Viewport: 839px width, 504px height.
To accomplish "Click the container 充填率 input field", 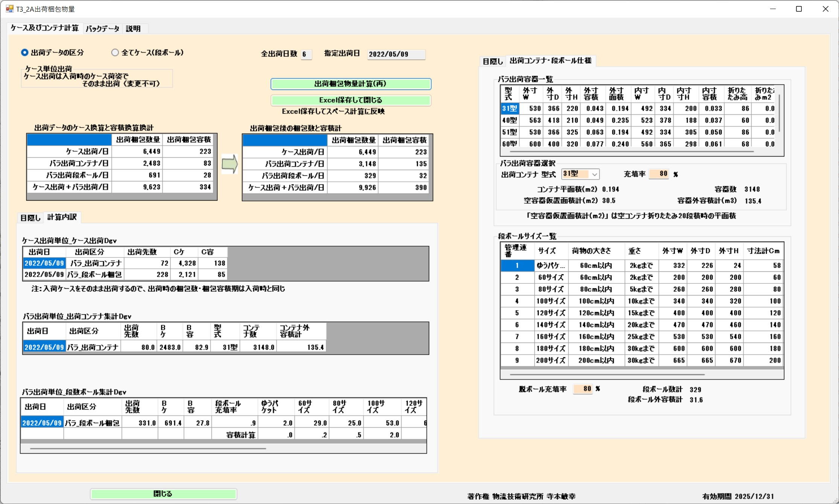I will point(659,174).
